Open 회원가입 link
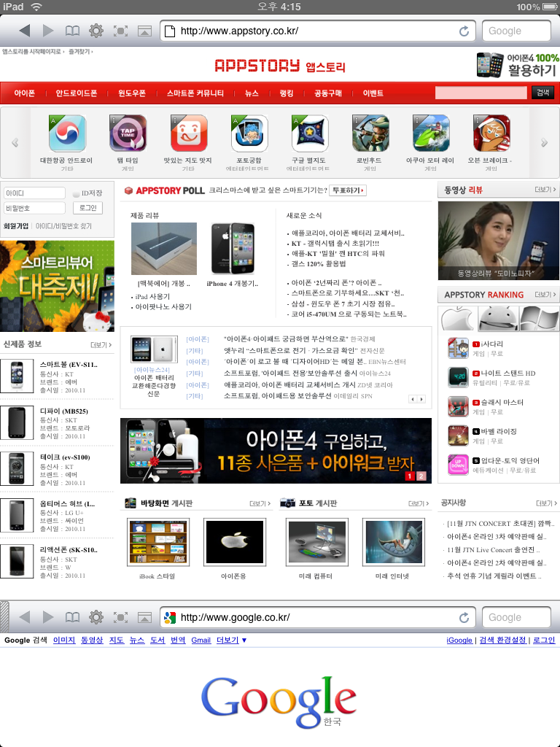Image resolution: width=560 pixels, height=747 pixels. click(16, 226)
